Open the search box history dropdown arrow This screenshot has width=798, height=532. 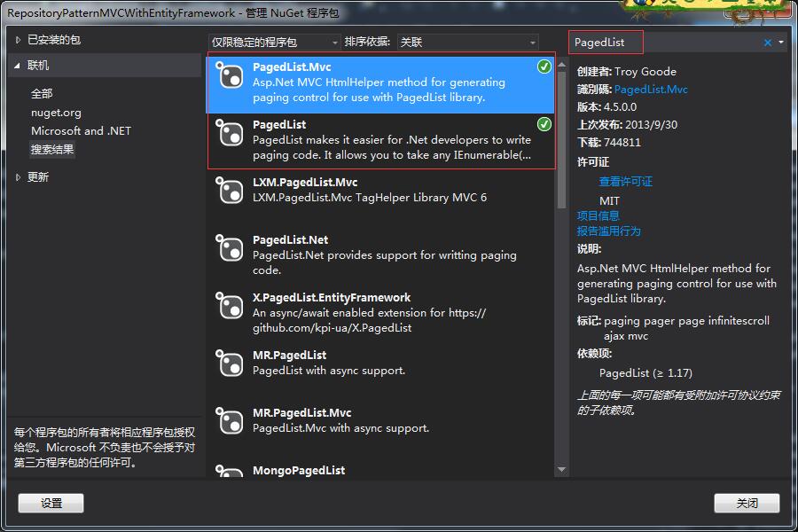[x=780, y=43]
